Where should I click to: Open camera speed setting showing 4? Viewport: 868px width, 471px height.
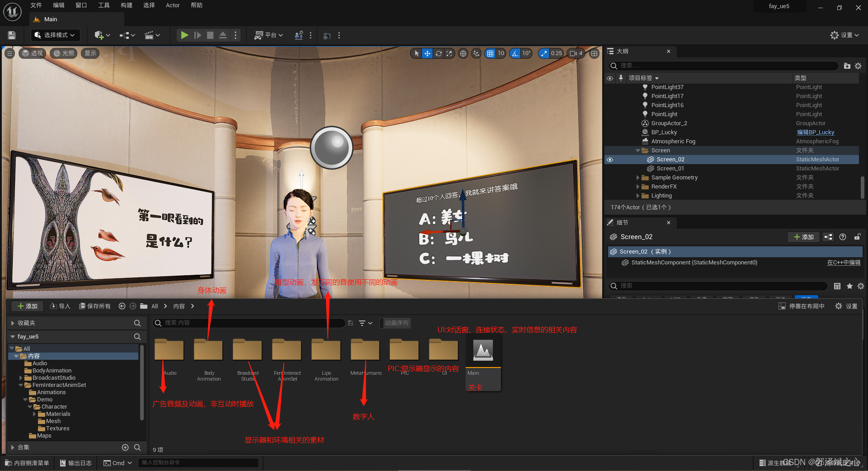pyautogui.click(x=576, y=53)
